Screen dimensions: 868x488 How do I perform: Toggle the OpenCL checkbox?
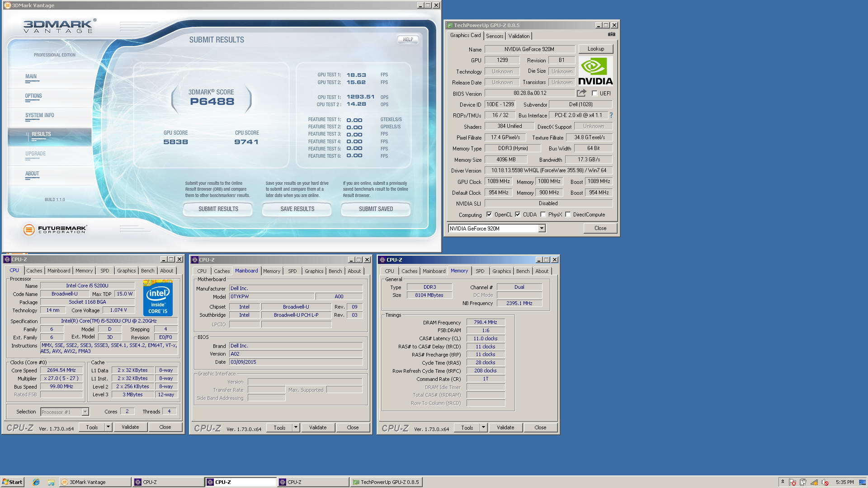click(489, 215)
